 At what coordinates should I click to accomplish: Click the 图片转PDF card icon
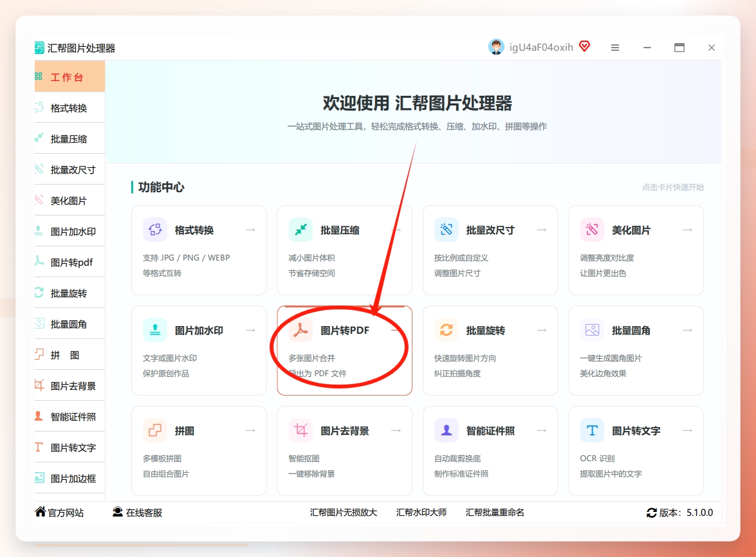(x=301, y=330)
